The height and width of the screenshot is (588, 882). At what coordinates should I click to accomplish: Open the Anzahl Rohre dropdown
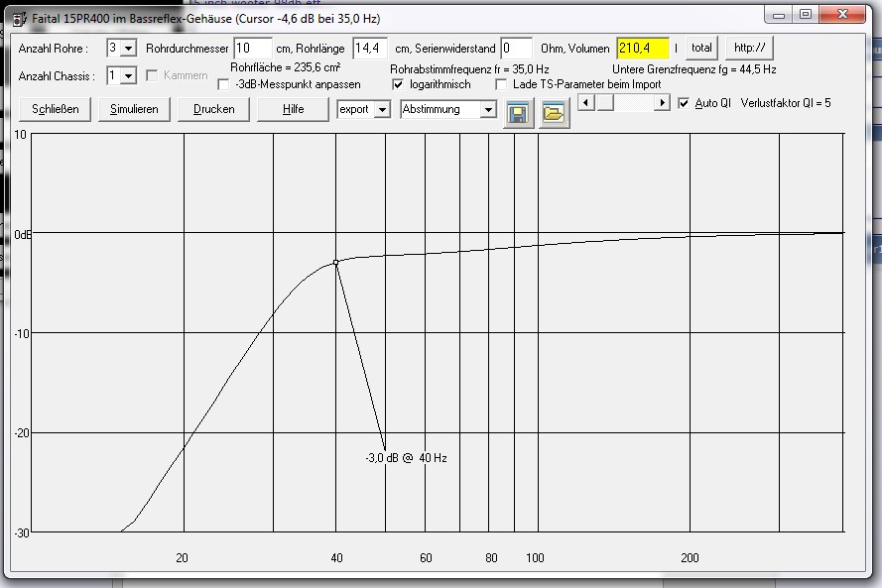tap(129, 49)
